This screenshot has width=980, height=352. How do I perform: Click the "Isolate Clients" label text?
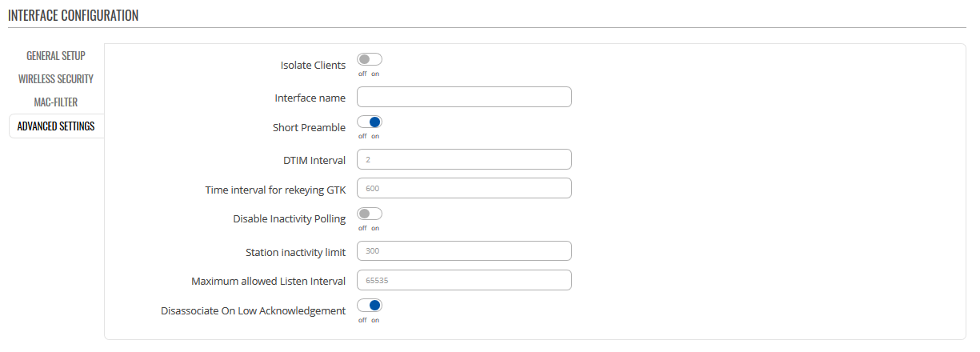pos(313,66)
